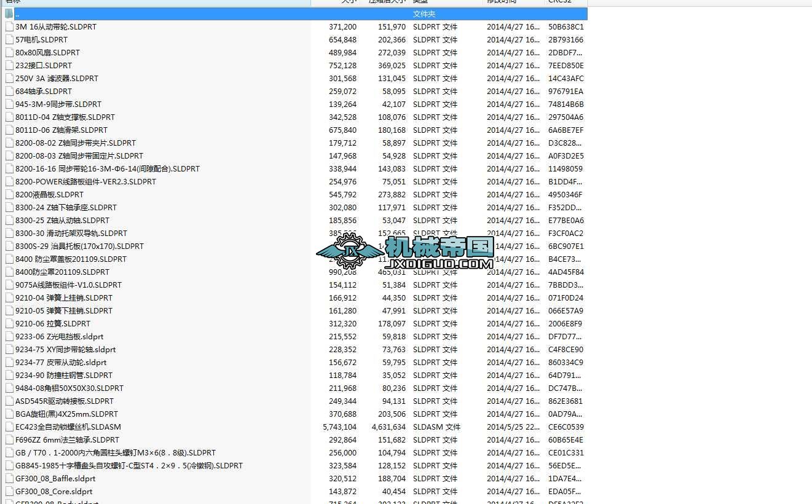Click the CRC value 60B65E4E
Image resolution: width=812 pixels, height=504 pixels.
(x=566, y=439)
